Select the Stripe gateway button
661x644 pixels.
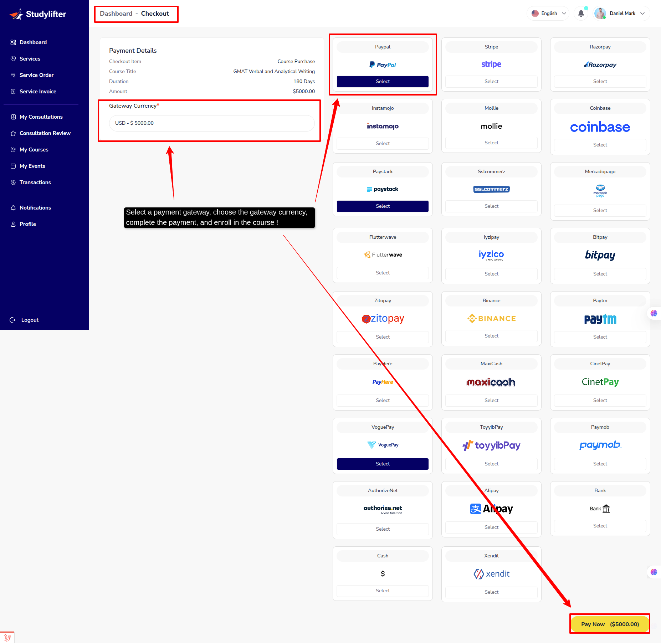[491, 82]
